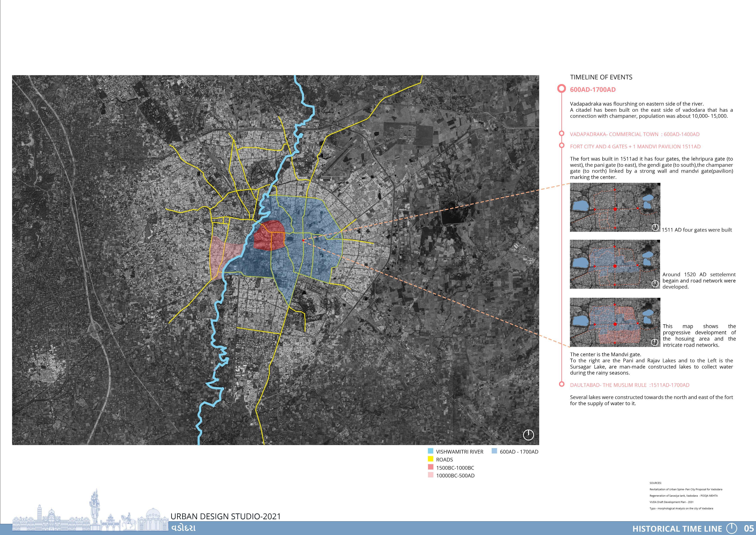The width and height of the screenshot is (756, 535).
Task: Click the Daultabad Muslim Rule timeline marker
Action: [561, 384]
